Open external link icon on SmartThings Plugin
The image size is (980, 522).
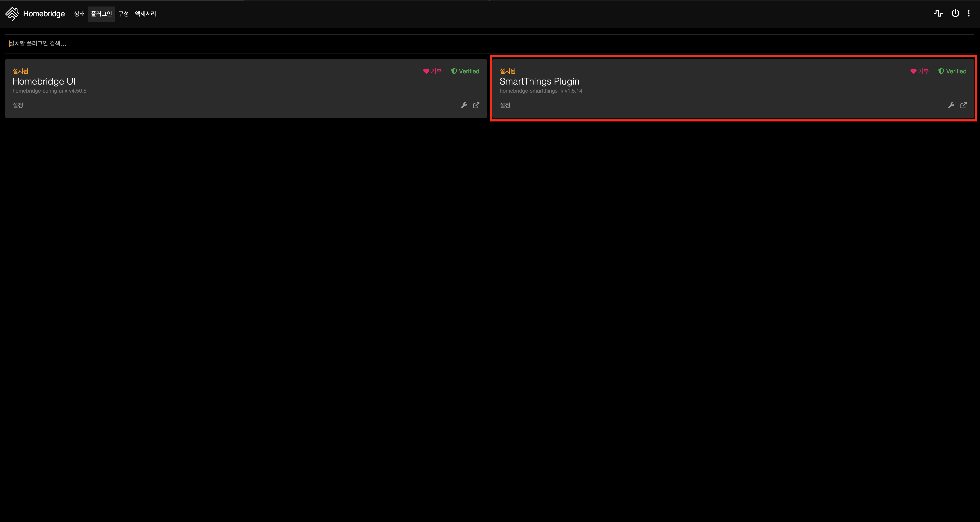pos(963,105)
